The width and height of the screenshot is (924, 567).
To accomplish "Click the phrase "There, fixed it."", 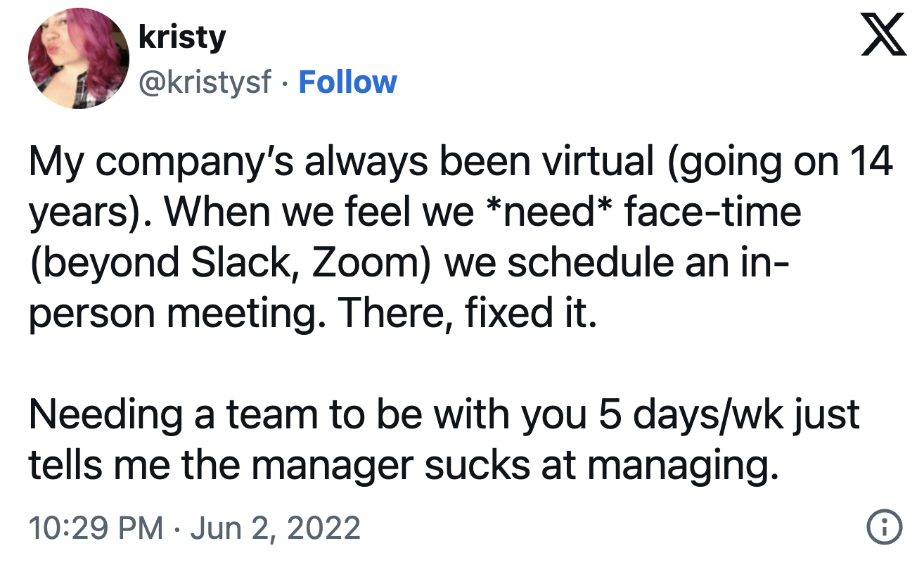I will [x=468, y=311].
